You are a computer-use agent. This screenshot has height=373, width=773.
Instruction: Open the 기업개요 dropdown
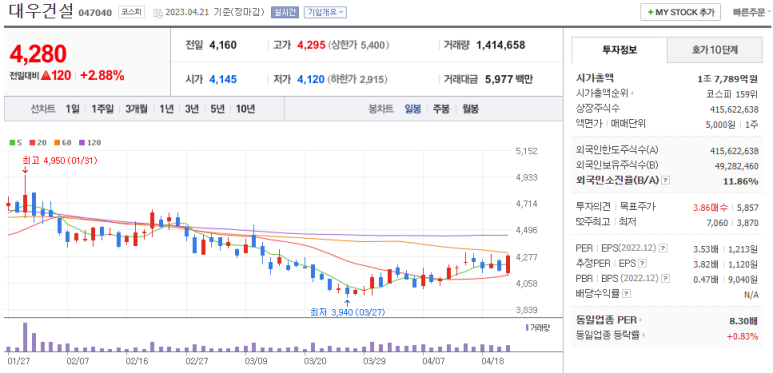pos(325,12)
